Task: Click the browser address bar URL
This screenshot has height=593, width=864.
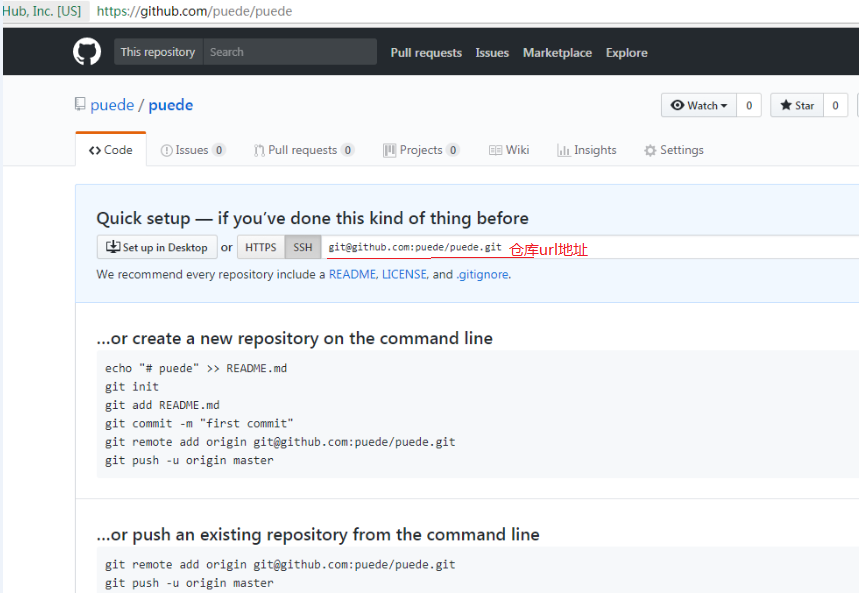Action: coord(194,11)
